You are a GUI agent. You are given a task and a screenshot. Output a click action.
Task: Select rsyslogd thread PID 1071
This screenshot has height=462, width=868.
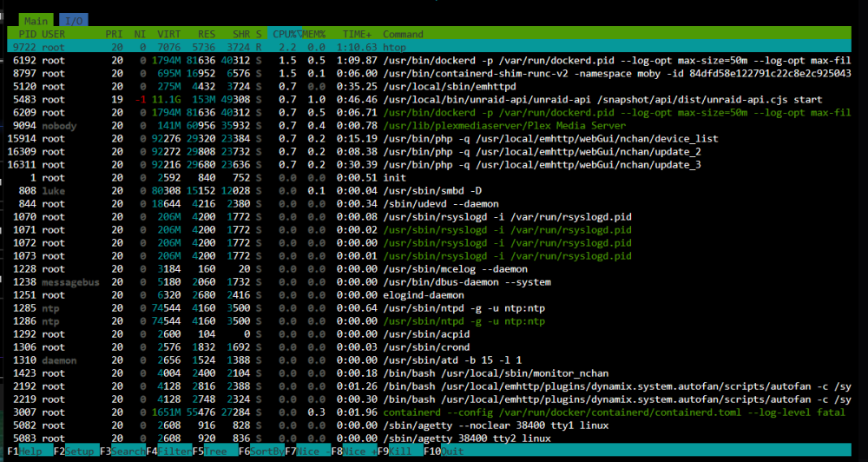click(429, 230)
